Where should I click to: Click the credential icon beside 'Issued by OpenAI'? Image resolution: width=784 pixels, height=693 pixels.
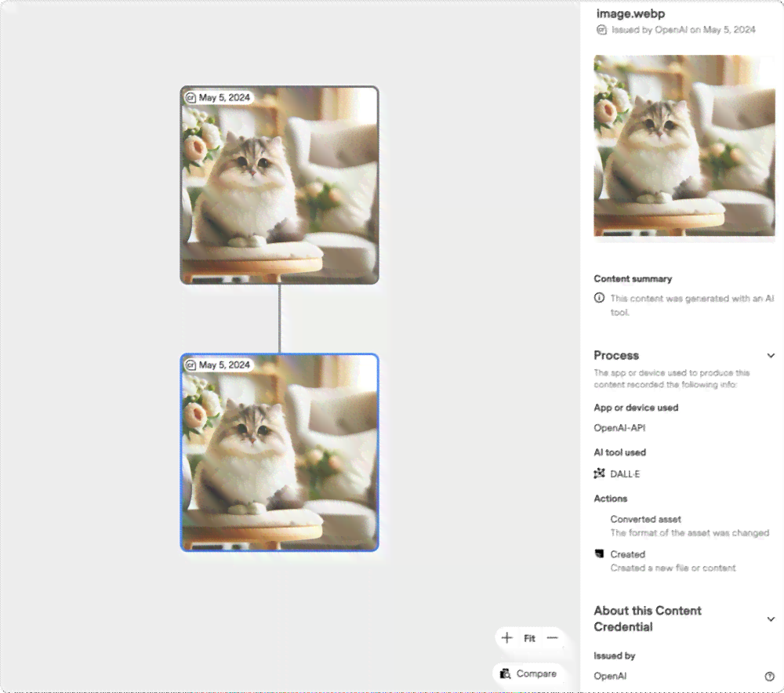(601, 30)
